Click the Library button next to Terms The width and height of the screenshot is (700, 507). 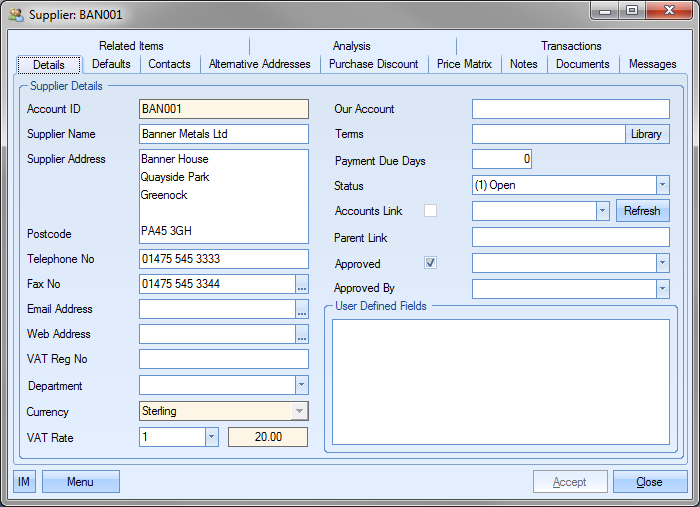point(646,134)
